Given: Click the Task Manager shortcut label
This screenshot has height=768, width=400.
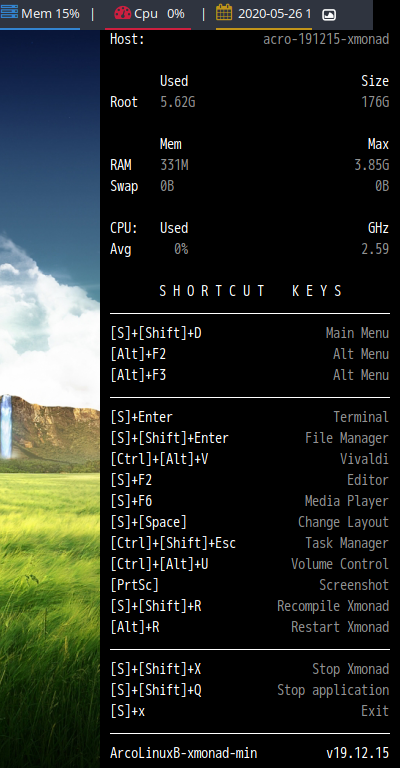Looking at the screenshot, I should 347,543.
